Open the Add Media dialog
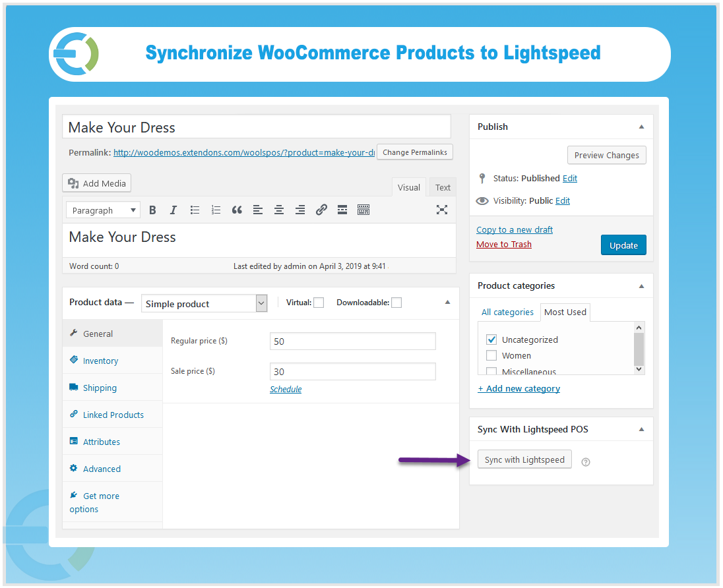This screenshot has width=723, height=588. 96,183
